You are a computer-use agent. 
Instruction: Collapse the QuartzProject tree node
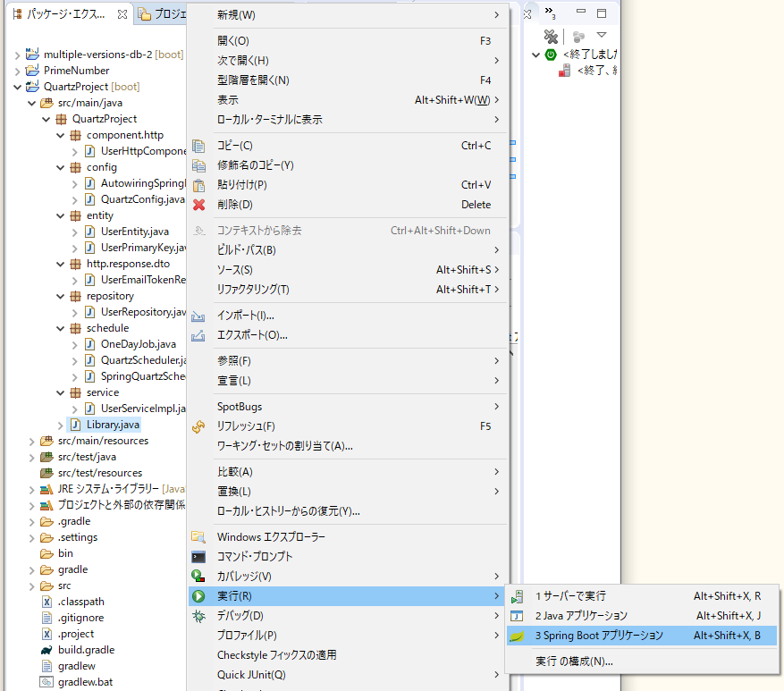pos(18,86)
